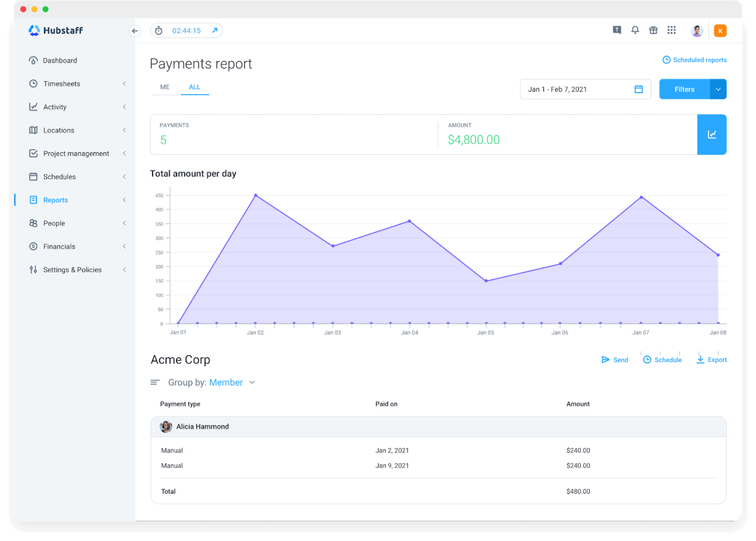This screenshot has height=541, width=756.
Task: Click the timer stopwatch icon
Action: [x=158, y=30]
